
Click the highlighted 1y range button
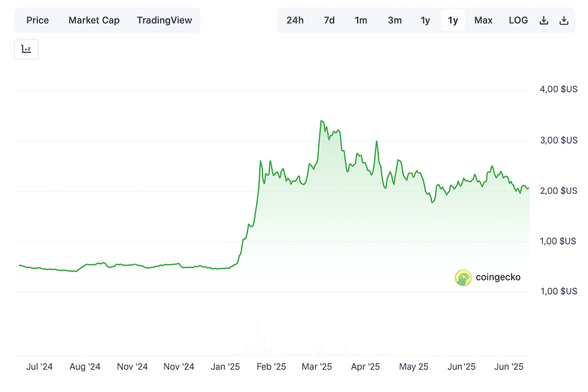[x=453, y=21]
